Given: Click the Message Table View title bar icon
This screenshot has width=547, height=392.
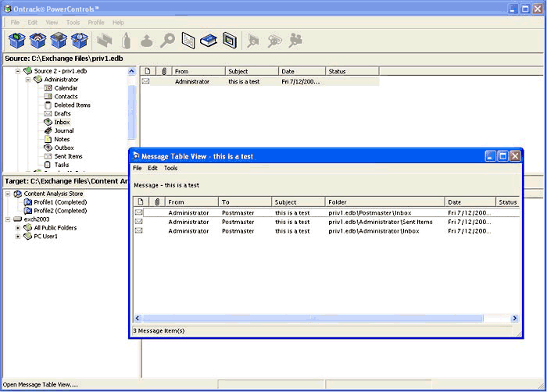Looking at the screenshot, I should point(136,156).
